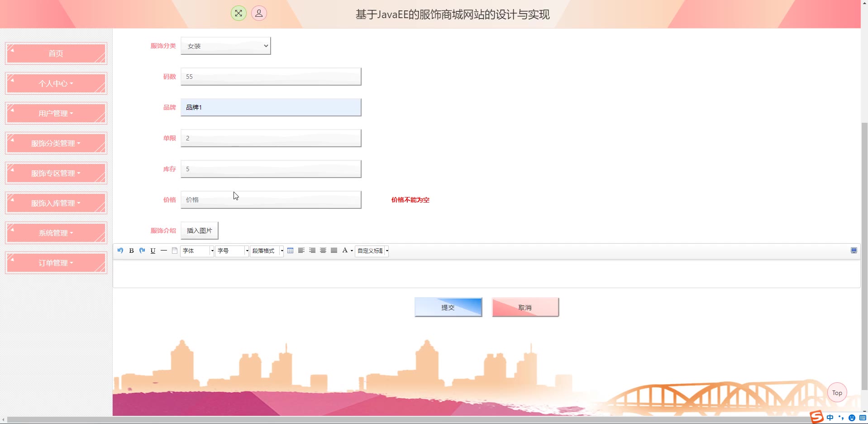Insert a horizontal rule in the editor
Screen dimensions: 868x424
[164, 251]
